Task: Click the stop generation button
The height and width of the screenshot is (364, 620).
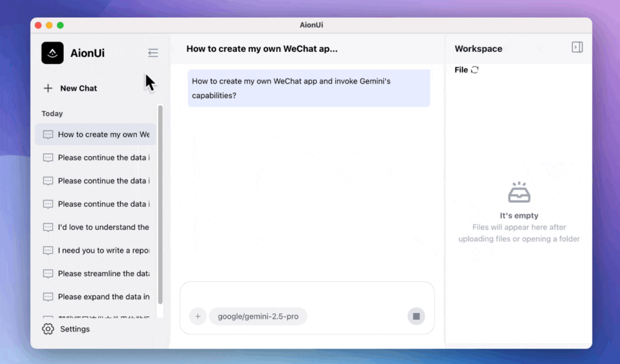Action: tap(416, 316)
